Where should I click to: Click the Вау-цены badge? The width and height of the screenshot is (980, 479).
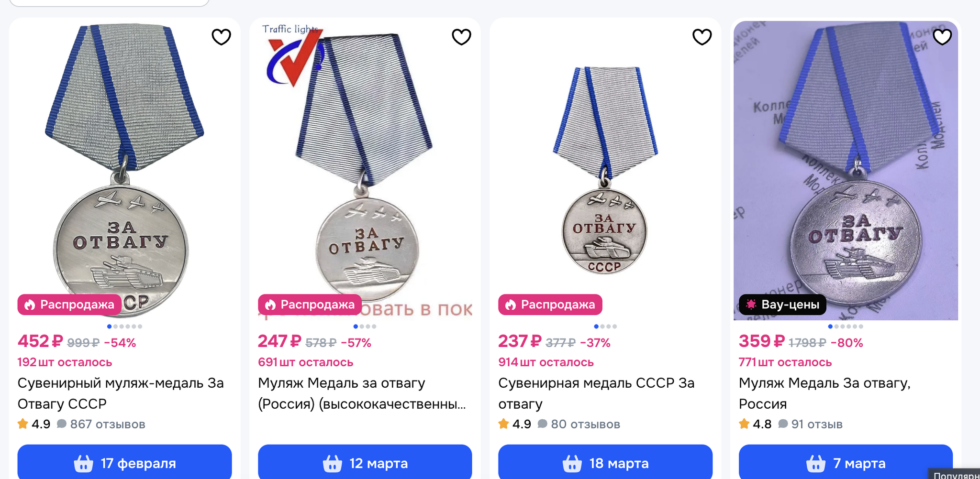tap(782, 305)
